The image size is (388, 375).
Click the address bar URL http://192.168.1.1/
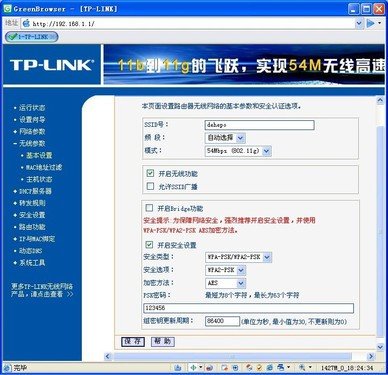tap(63, 24)
